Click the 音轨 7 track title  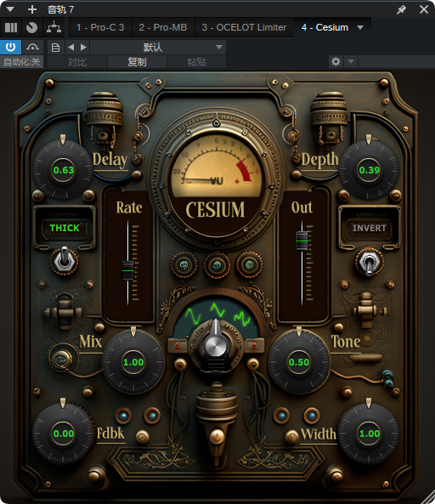pos(60,9)
